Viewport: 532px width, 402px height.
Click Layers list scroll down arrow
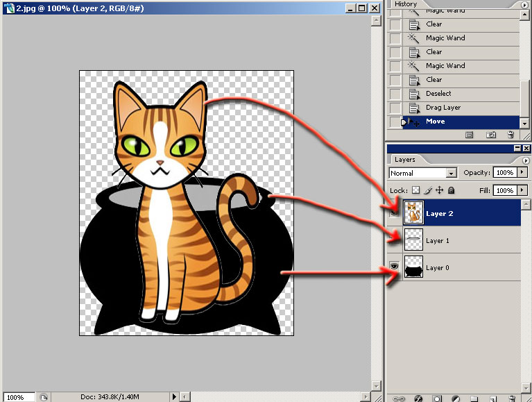click(x=526, y=387)
